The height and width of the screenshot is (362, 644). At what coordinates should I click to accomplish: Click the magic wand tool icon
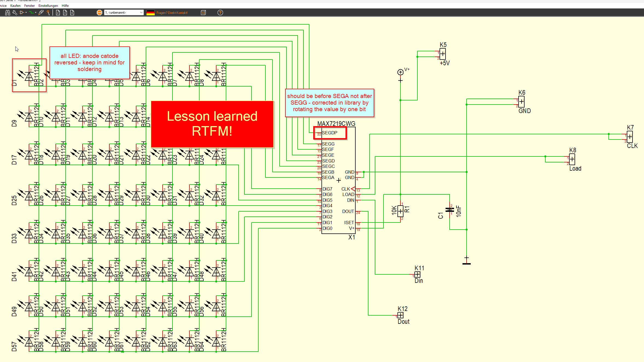point(48,13)
